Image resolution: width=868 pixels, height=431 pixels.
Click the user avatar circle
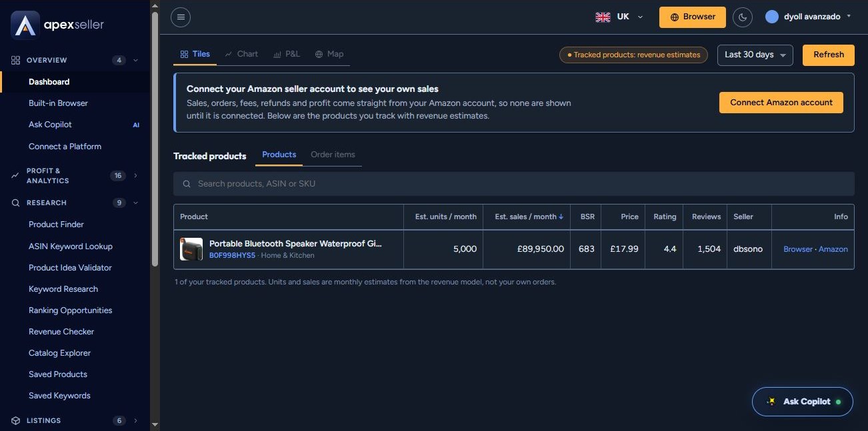pyautogui.click(x=772, y=17)
